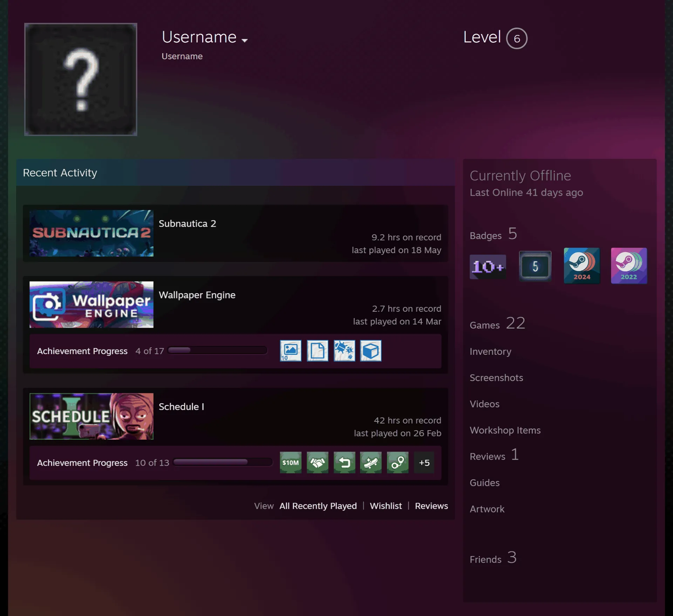Open the Artwork page
This screenshot has height=616, width=673.
[487, 509]
